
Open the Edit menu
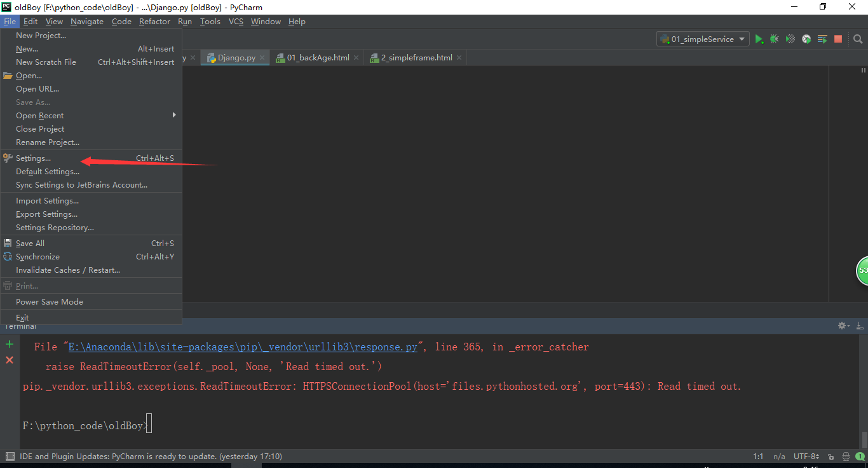[31, 22]
